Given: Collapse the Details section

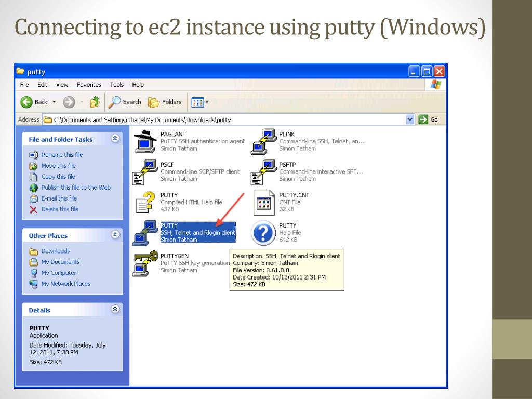Looking at the screenshot, I should pos(115,309).
